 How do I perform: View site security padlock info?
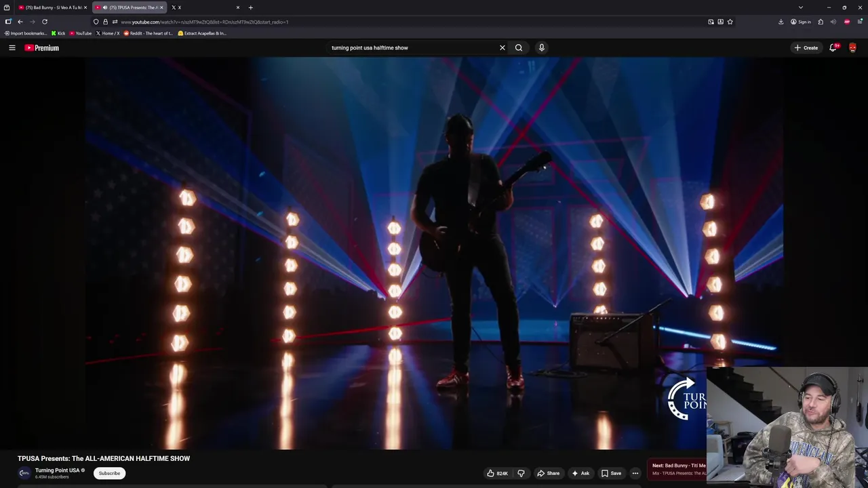pyautogui.click(x=105, y=22)
